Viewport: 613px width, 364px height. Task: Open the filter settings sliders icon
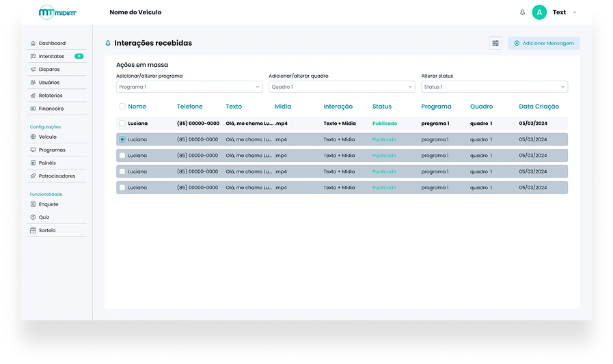coord(495,43)
